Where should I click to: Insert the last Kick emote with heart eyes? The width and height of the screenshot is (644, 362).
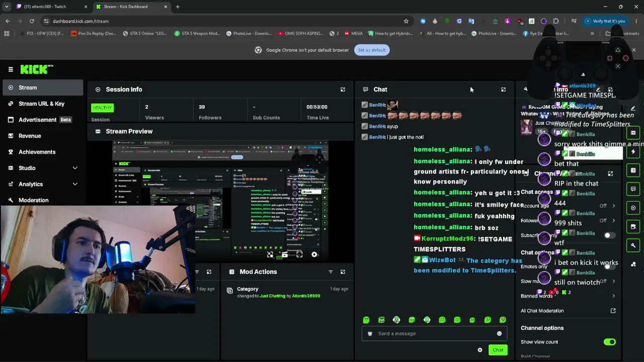(x=503, y=320)
